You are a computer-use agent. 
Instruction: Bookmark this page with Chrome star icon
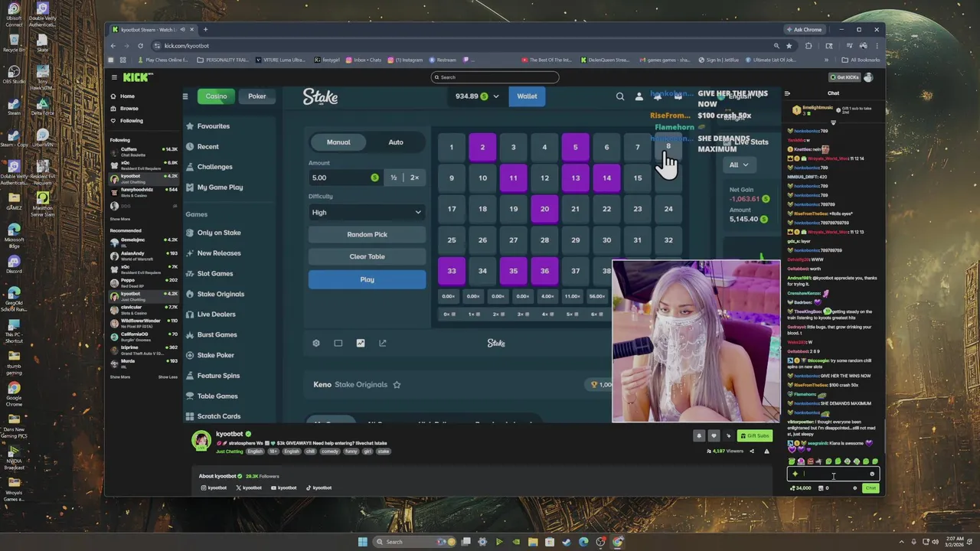(789, 45)
